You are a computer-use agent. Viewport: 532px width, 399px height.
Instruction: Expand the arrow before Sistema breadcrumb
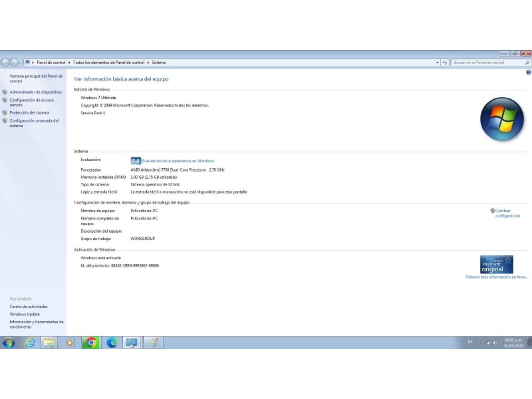[148, 62]
